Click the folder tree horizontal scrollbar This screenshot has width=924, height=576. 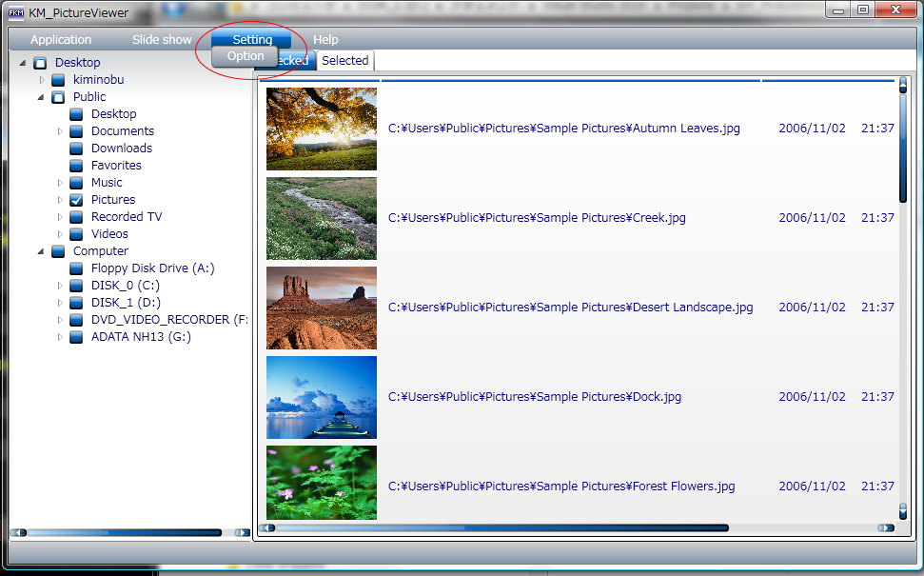pos(124,532)
